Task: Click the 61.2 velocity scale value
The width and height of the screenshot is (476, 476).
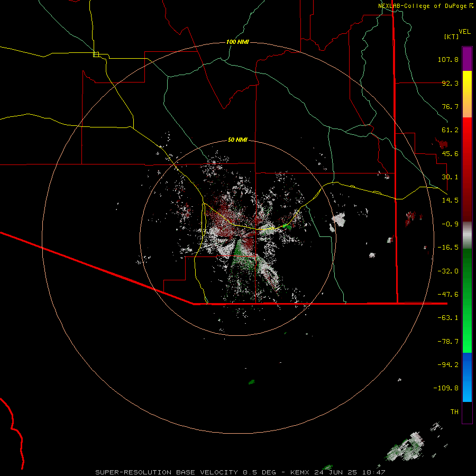Action: (x=450, y=130)
